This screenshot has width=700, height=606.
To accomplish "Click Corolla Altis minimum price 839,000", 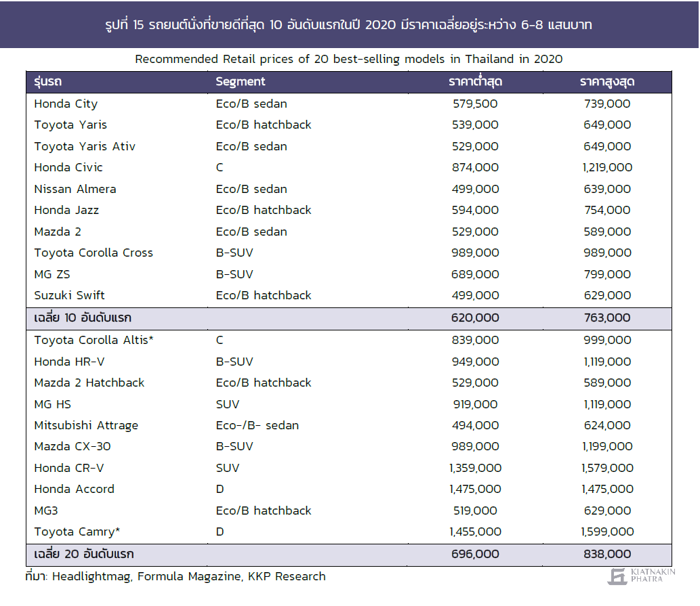I will pyautogui.click(x=475, y=340).
